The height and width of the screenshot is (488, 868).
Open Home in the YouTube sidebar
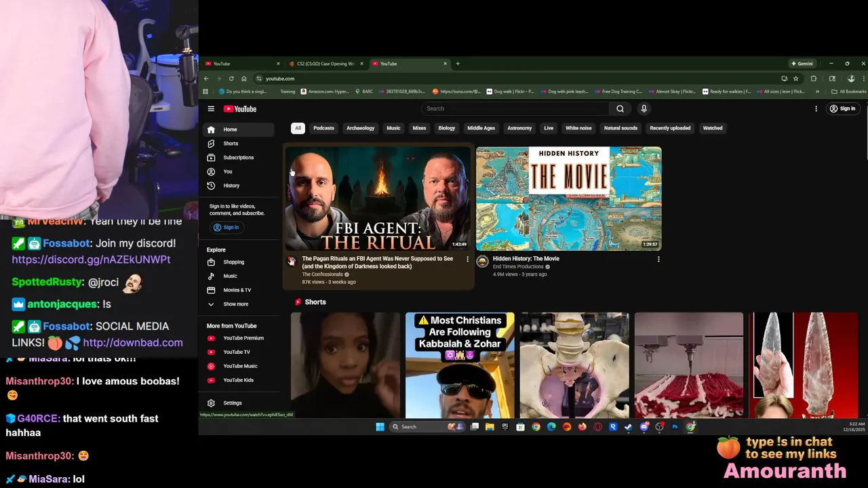coord(238,129)
